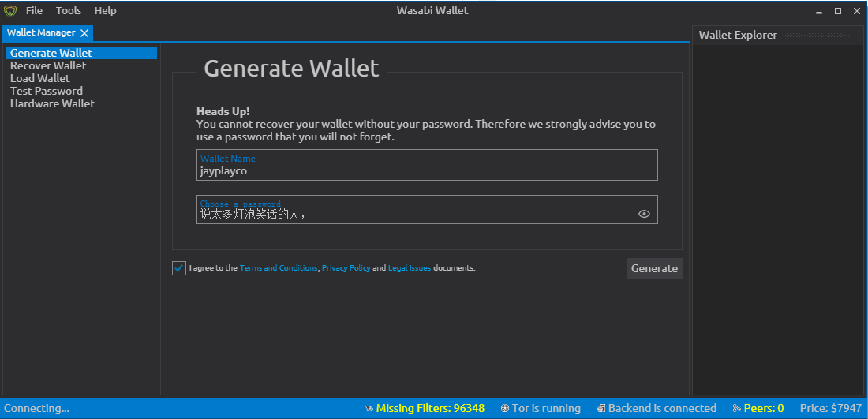The width and height of the screenshot is (868, 419).
Task: Toggle password visibility eye icon
Action: pos(644,214)
